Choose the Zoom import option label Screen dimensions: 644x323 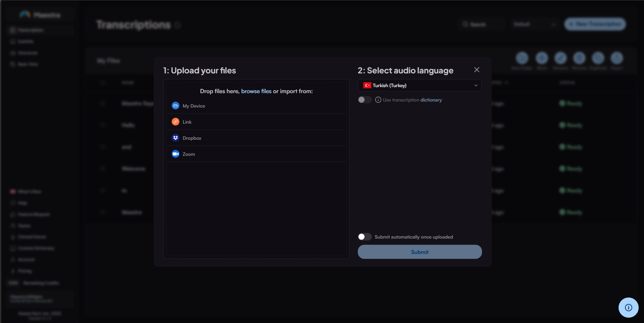(x=189, y=154)
